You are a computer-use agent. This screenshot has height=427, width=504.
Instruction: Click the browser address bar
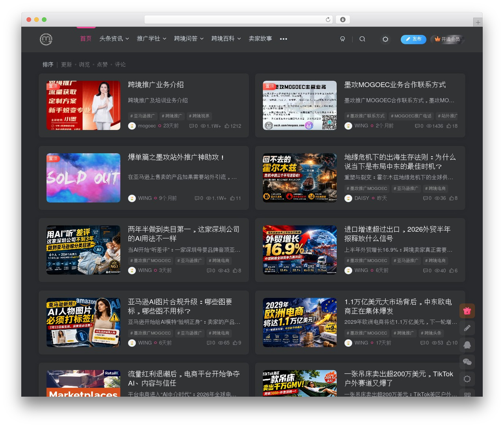[x=238, y=19]
